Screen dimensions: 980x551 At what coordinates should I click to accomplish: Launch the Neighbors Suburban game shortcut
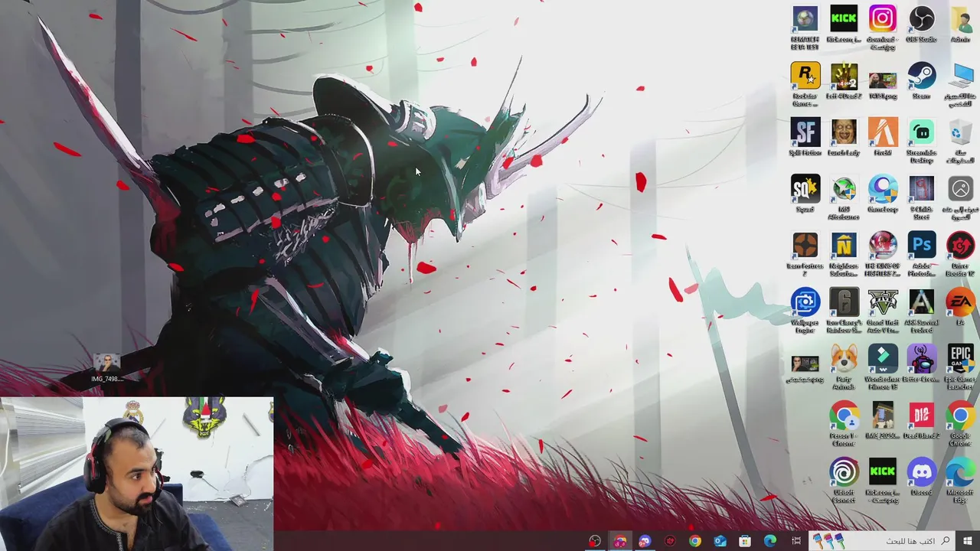coord(844,254)
